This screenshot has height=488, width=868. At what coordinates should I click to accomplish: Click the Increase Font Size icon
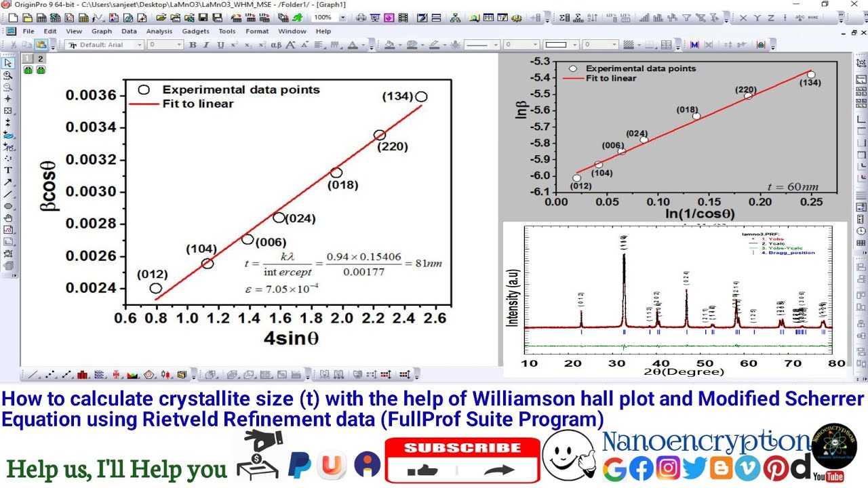click(x=290, y=45)
